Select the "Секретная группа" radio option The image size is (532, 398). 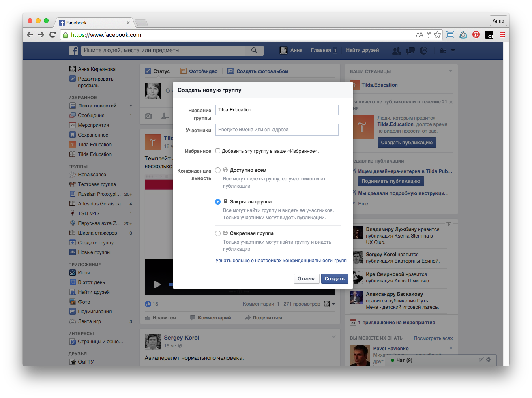pos(218,233)
